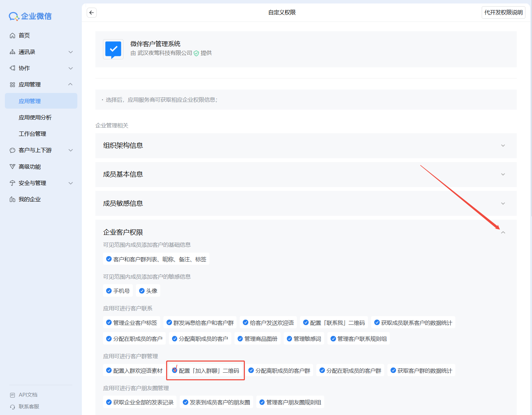The height and width of the screenshot is (415, 532).
Task: Expand the 成员敏感信息 section
Action: pos(503,204)
